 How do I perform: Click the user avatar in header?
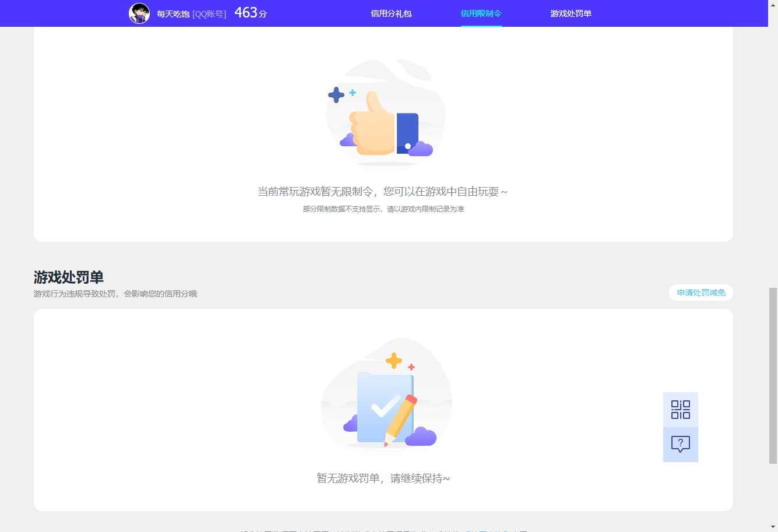click(139, 13)
